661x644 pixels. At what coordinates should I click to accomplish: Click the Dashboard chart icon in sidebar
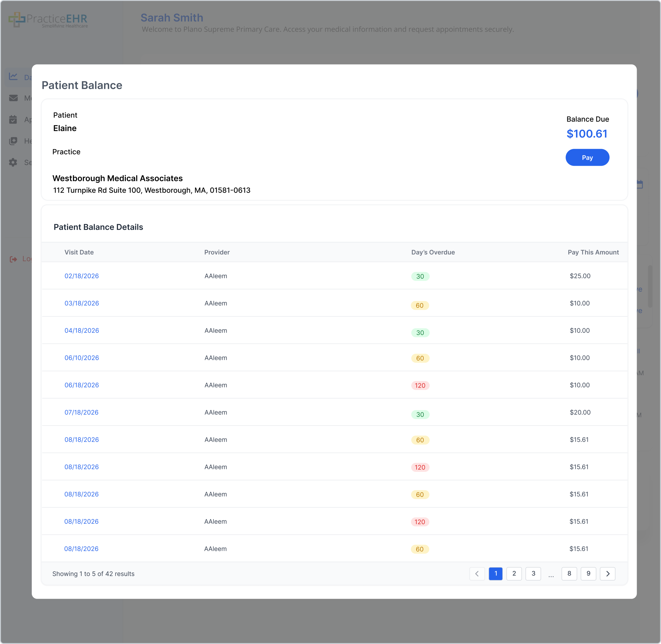[13, 76]
